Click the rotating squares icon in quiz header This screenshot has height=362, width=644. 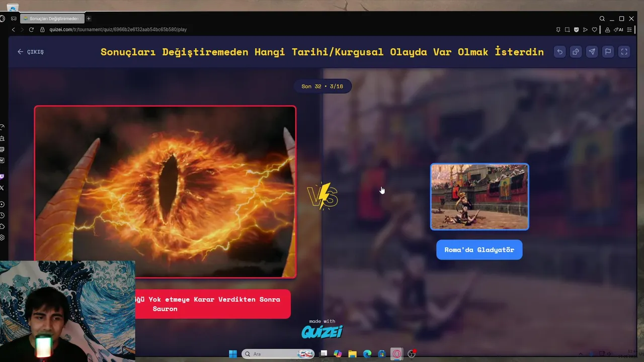(x=576, y=52)
